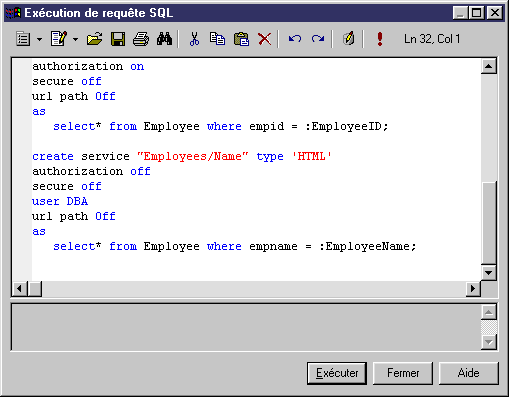
Task: Click the application icon in the title bar
Action: (13, 13)
